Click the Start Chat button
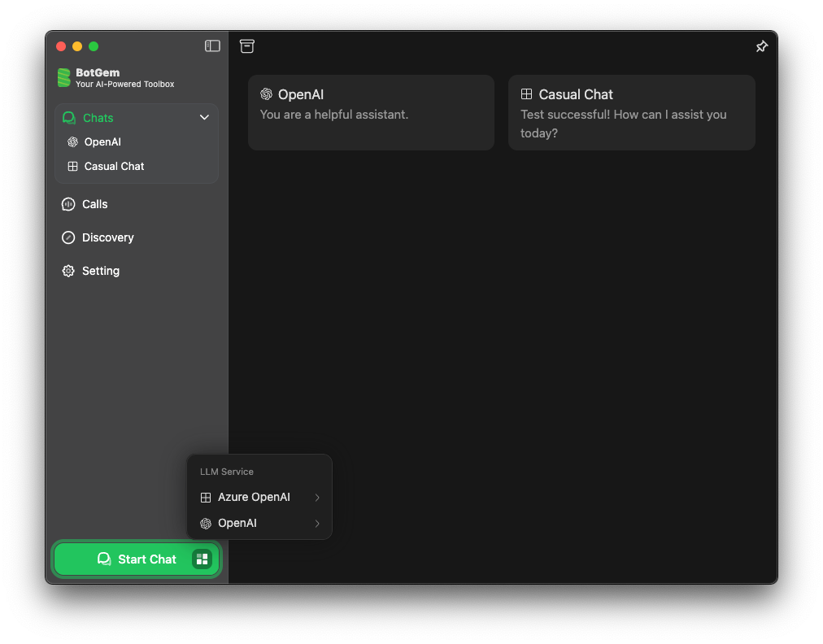This screenshot has height=644, width=823. click(137, 559)
